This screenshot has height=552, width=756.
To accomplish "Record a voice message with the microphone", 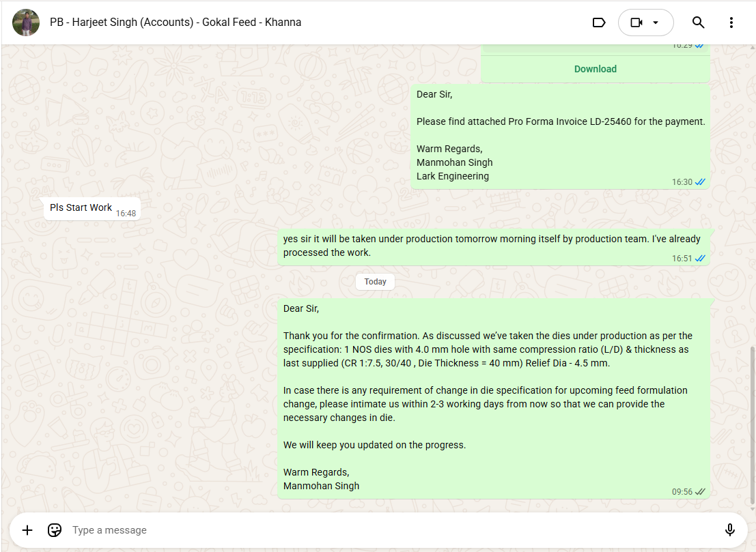I will point(729,530).
